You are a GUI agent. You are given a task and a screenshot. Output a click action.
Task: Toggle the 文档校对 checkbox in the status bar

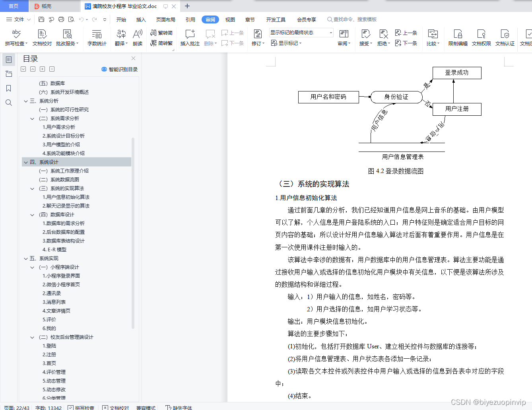(x=106, y=408)
